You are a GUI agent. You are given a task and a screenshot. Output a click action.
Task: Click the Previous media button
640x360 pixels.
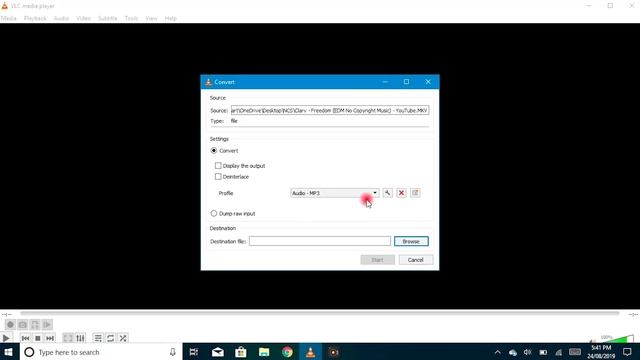pyautogui.click(x=25, y=338)
